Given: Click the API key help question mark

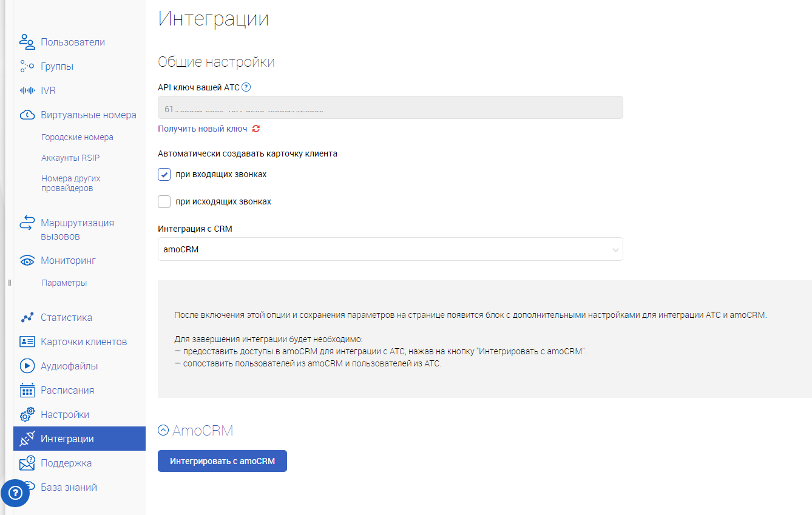Looking at the screenshot, I should (246, 87).
